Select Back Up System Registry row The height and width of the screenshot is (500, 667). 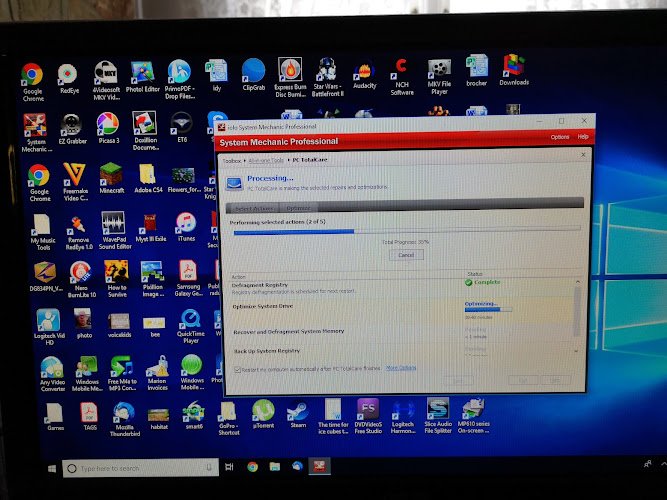point(402,351)
